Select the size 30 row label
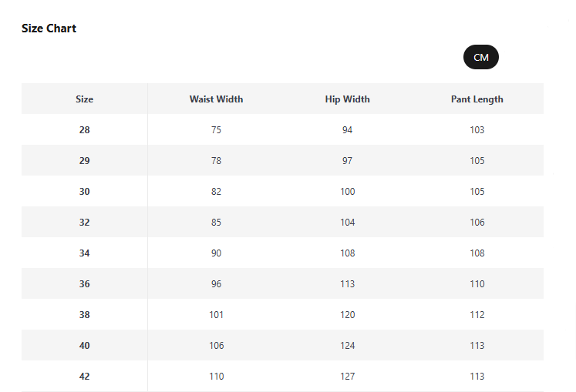Image resolution: width=576 pixels, height=392 pixels. [x=84, y=192]
